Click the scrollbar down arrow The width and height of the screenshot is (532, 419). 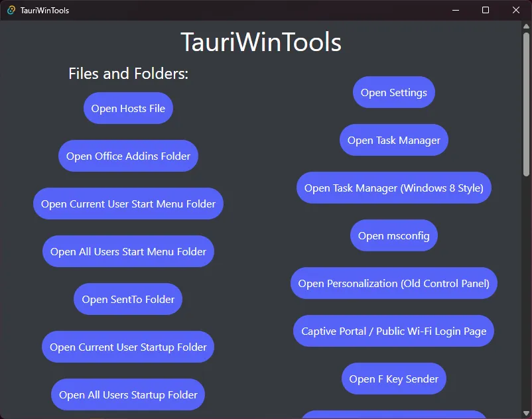(526, 413)
